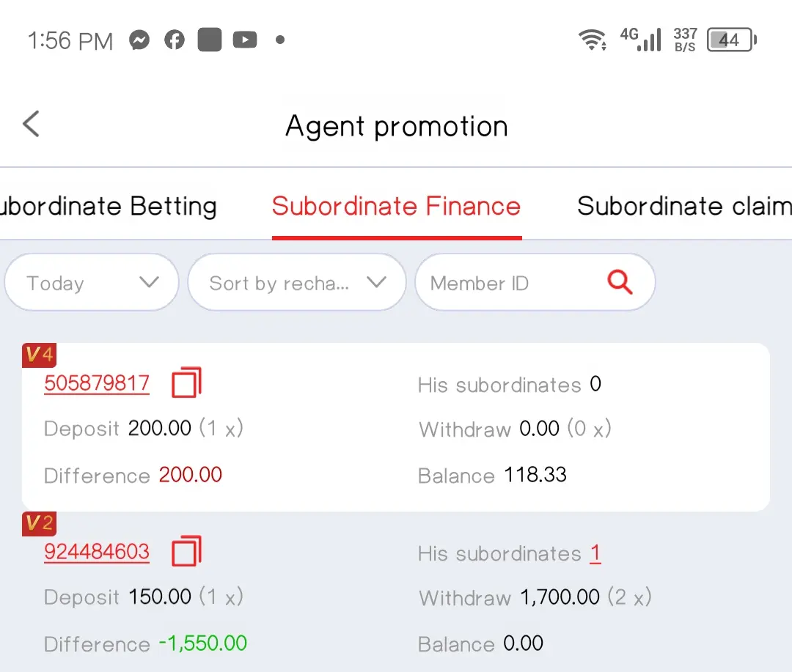Open member 505879817 link
Viewport: 792px width, 672px height.
tap(97, 383)
